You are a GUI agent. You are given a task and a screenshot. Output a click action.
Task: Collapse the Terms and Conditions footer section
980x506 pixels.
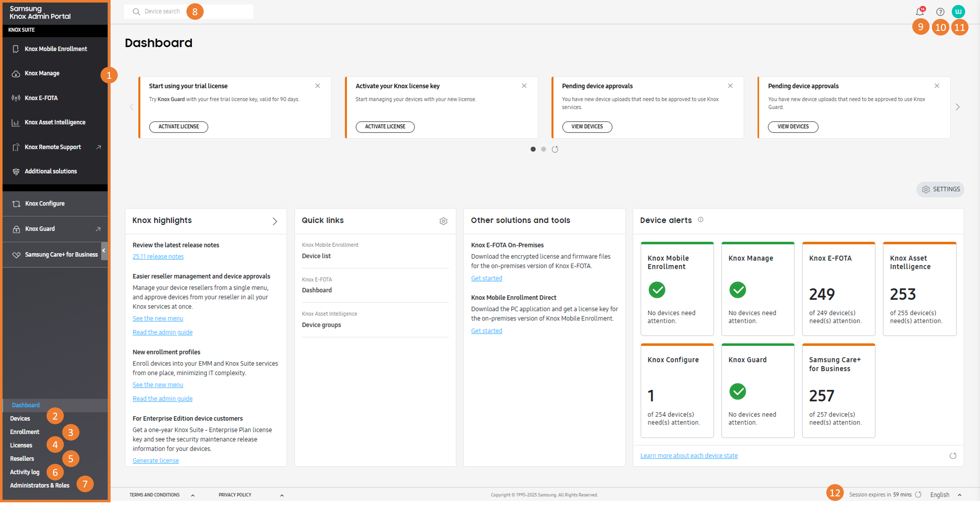click(x=192, y=494)
